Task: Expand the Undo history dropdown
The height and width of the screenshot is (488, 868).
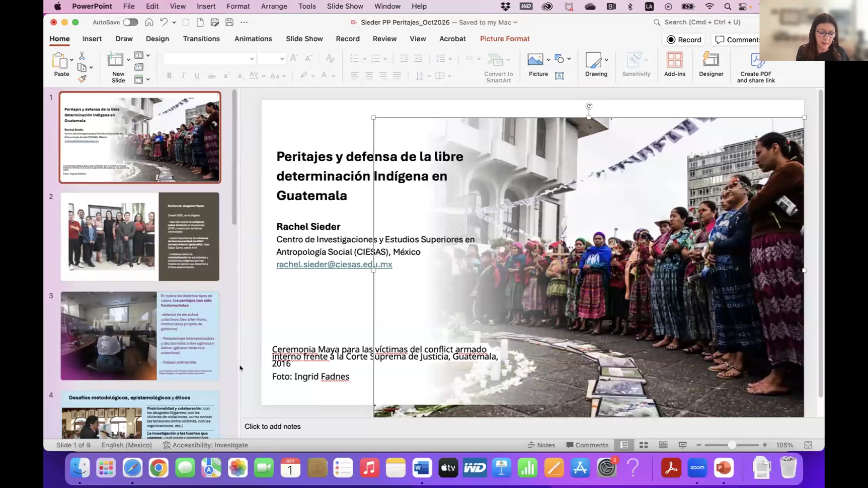Action: (174, 22)
